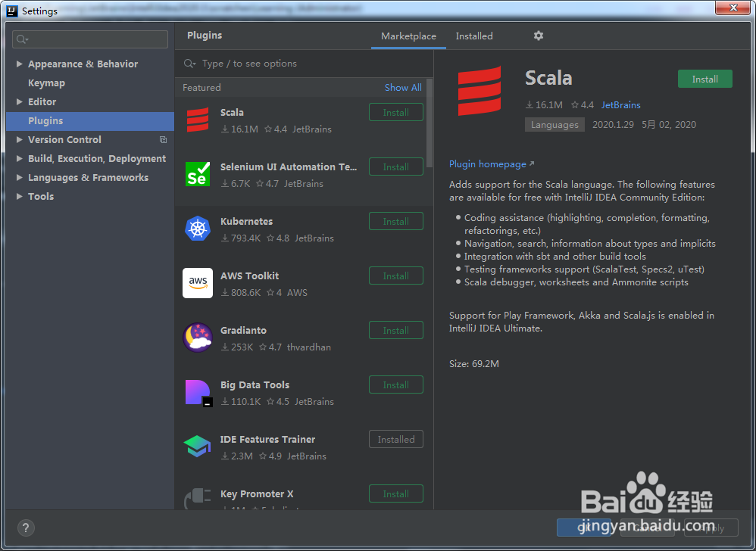Click the Key Promoter X plug icon
The image size is (756, 551).
(198, 499)
